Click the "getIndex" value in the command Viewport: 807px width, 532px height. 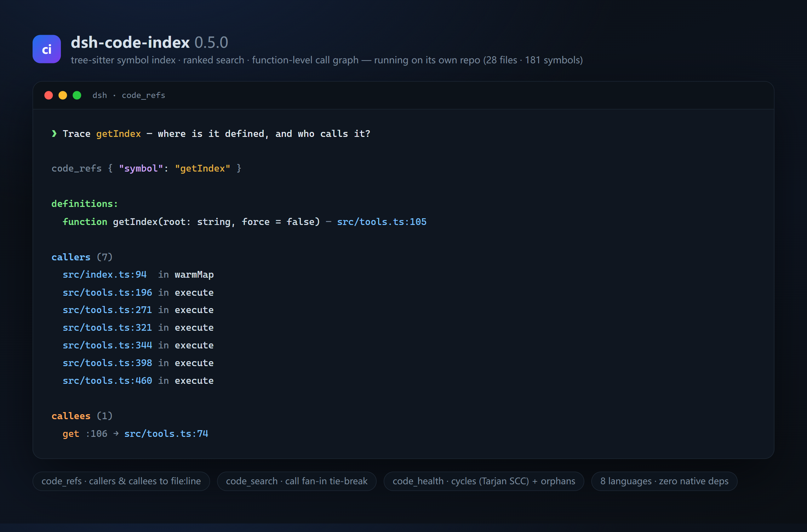coord(202,168)
